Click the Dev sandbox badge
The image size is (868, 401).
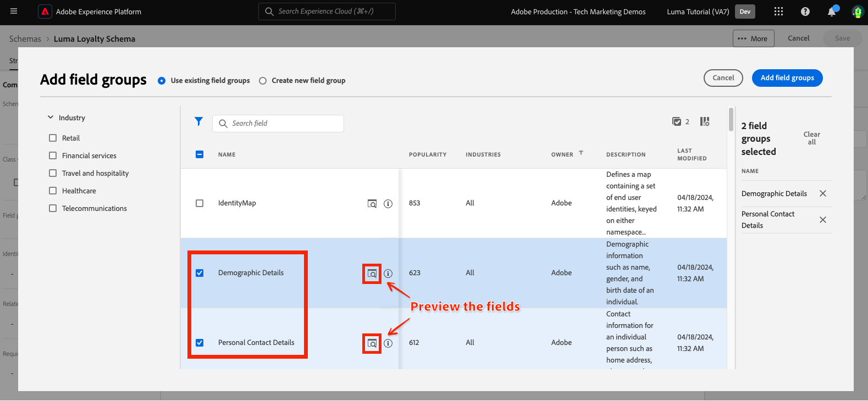click(745, 12)
